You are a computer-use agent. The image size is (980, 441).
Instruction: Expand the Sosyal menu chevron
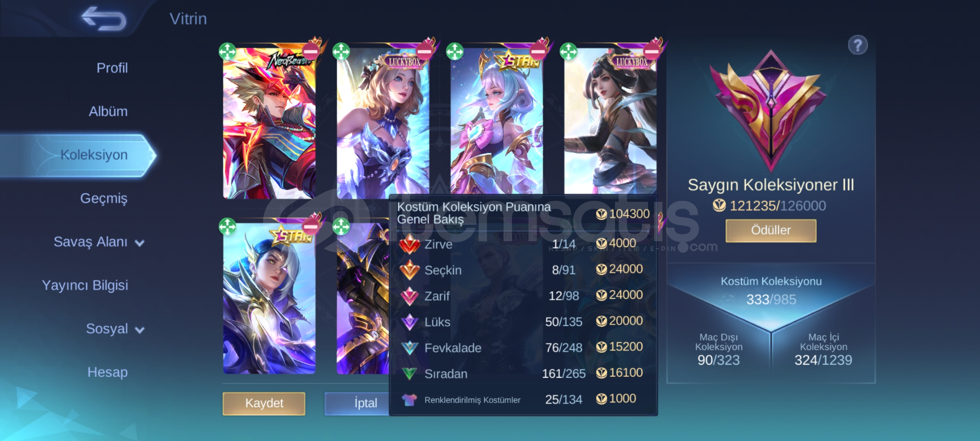click(x=140, y=330)
